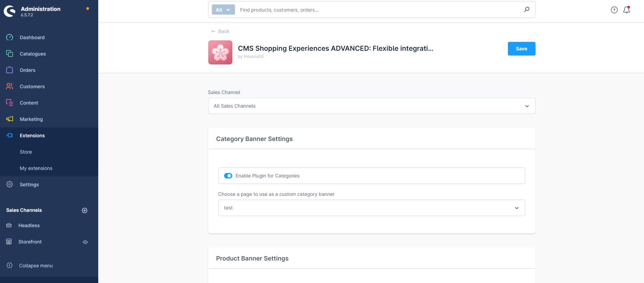Screen dimensions: 644x283
Task: Go Back to previous page
Action: point(220,31)
